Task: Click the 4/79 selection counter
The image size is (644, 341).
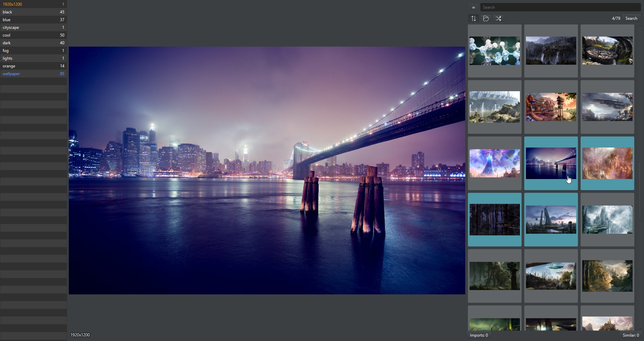Action: coord(616,18)
